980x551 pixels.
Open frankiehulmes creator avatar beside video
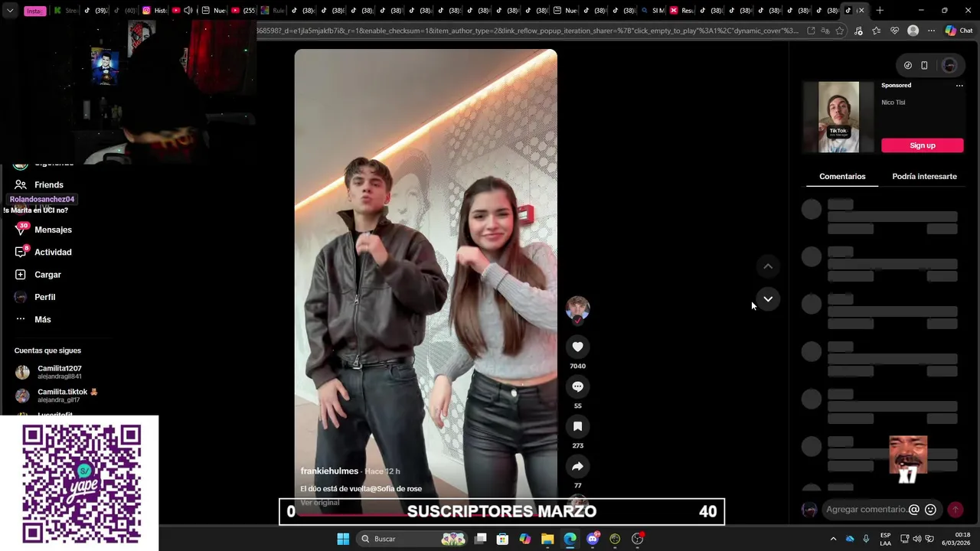coord(577,308)
